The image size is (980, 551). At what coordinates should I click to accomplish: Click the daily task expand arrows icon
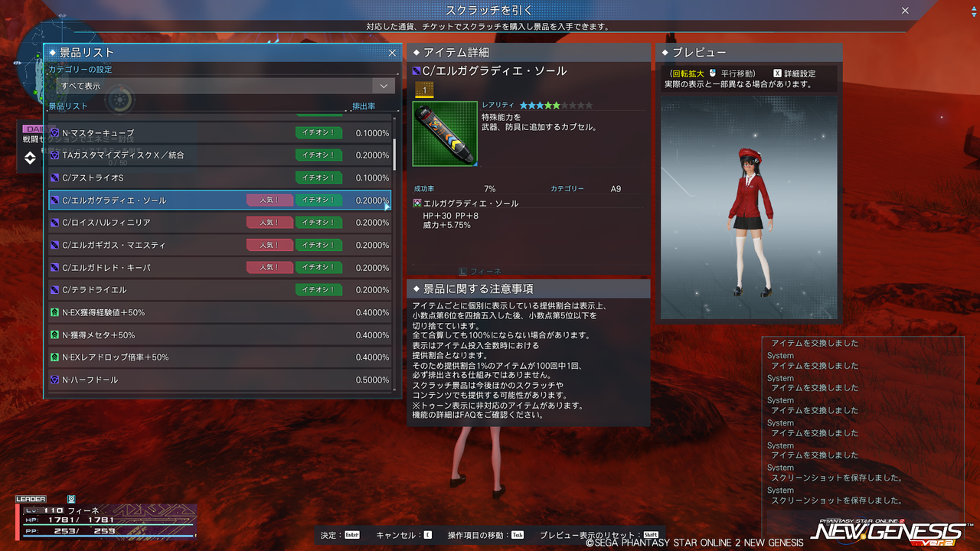click(x=30, y=158)
